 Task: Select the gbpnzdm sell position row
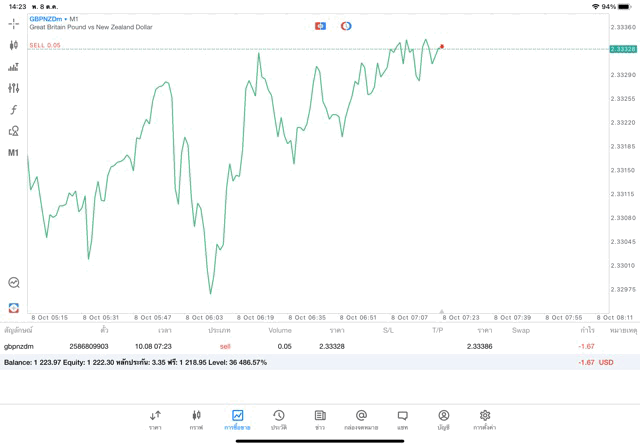tap(300, 346)
